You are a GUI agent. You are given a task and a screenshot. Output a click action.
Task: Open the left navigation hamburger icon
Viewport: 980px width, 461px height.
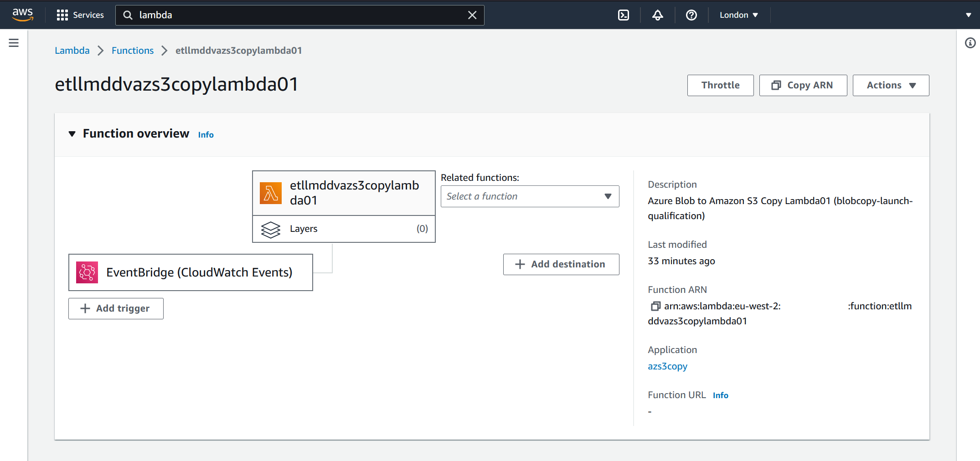tap(13, 42)
